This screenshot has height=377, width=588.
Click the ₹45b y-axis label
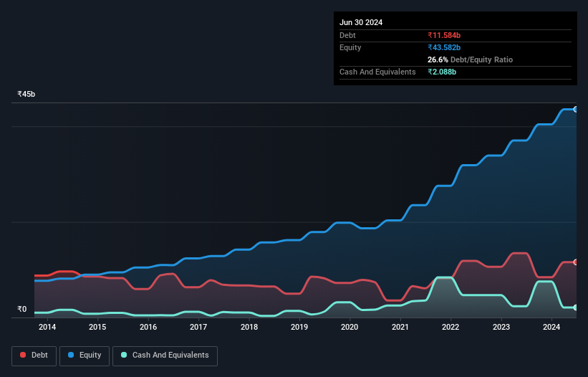pos(26,94)
